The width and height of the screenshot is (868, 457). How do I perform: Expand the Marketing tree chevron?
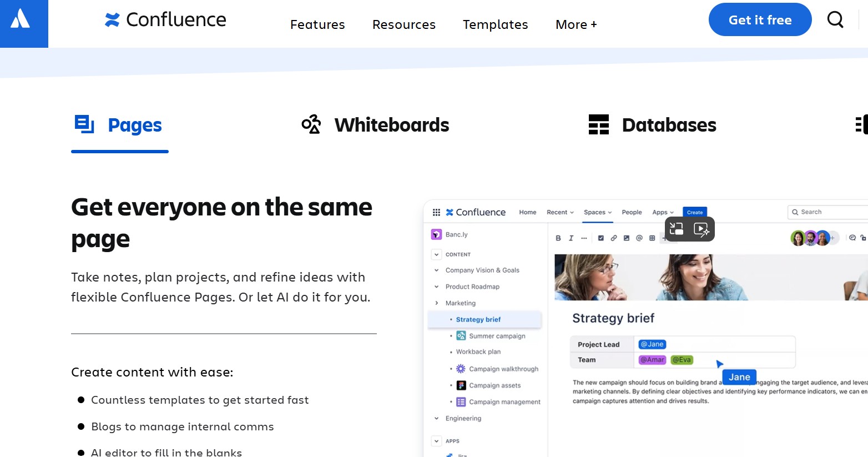coord(437,303)
